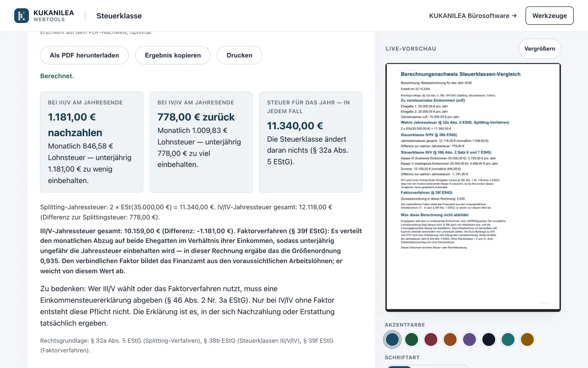The width and height of the screenshot is (588, 368).
Task: Follow the KUKANILEA Bürosoftware link
Action: pyautogui.click(x=473, y=16)
